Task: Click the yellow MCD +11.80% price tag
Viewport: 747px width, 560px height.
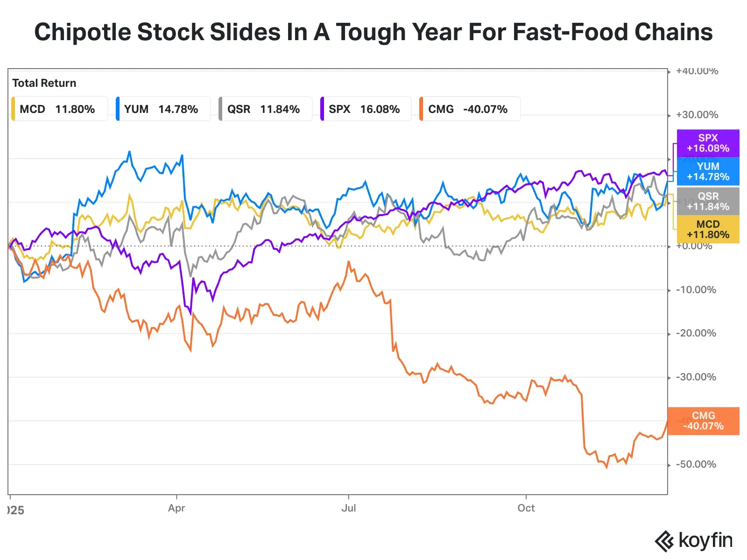Action: pos(708,230)
